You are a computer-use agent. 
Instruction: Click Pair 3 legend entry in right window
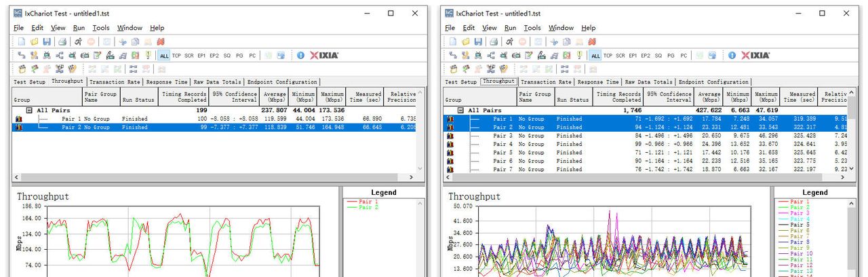click(798, 213)
